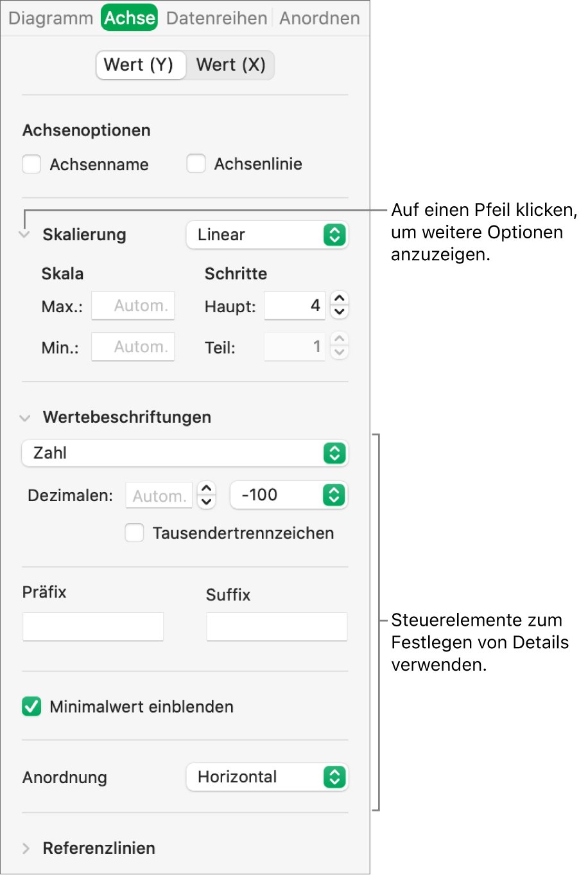Enable the Achsenname checkbox
Viewport: 588px width, 875px height.
pos(31,164)
